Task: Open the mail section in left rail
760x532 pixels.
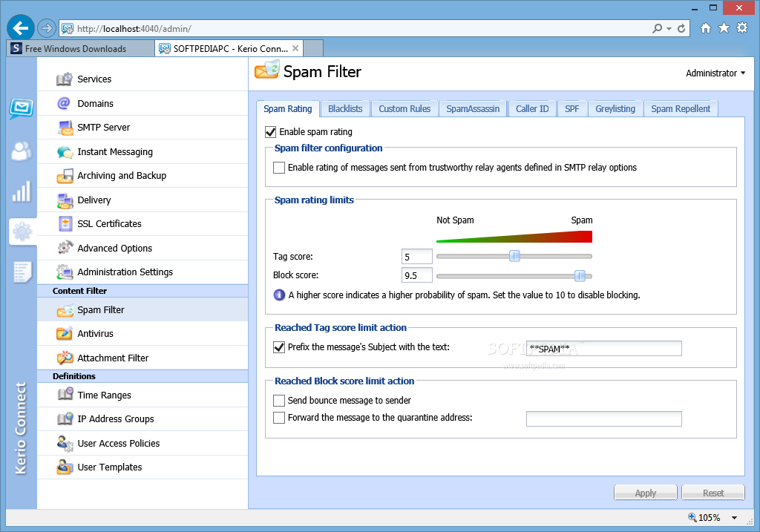Action: pos(22,108)
